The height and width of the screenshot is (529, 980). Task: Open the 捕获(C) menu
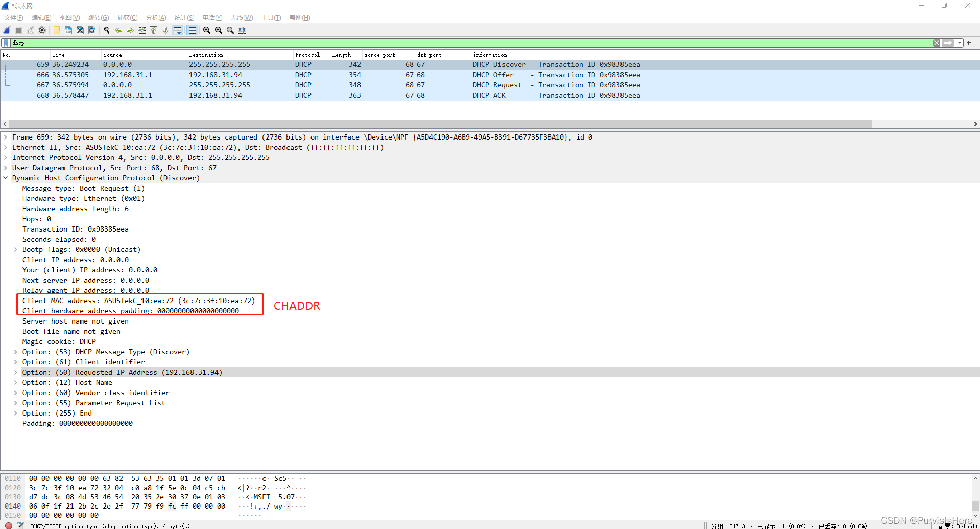127,18
